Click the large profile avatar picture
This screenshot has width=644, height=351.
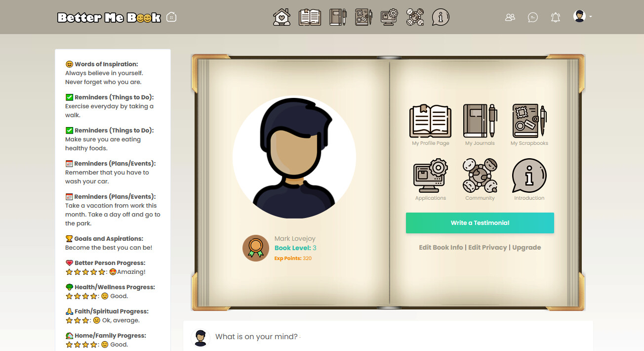294,157
